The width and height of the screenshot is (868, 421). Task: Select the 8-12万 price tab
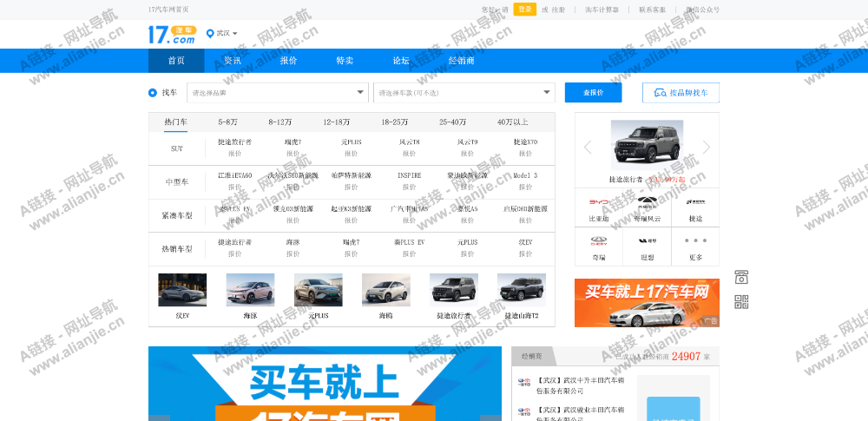(x=280, y=122)
